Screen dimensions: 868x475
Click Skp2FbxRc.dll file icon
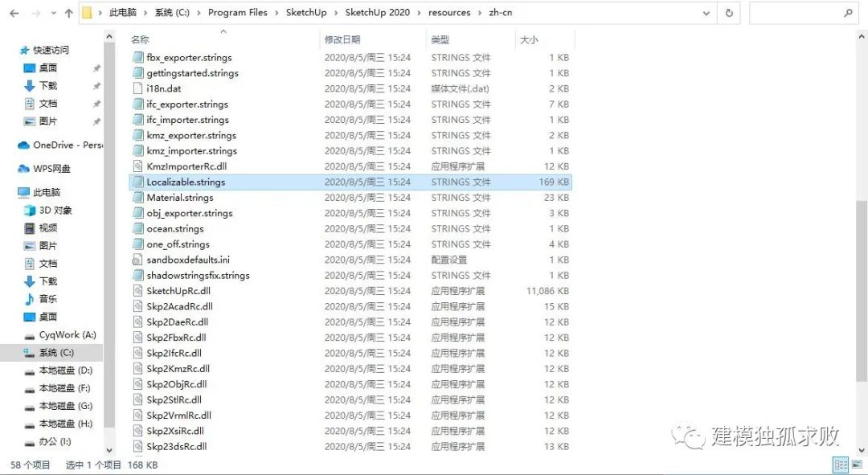[138, 337]
